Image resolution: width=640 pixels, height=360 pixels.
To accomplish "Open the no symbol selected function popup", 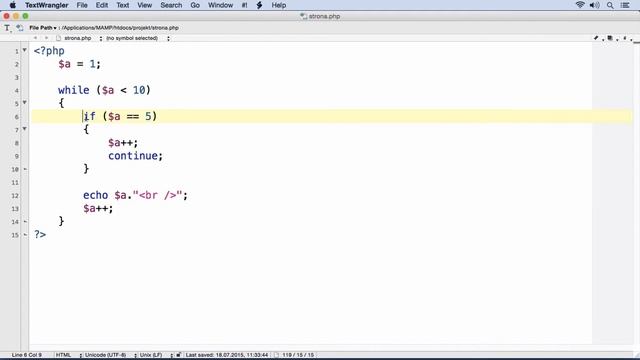I will [x=138, y=38].
